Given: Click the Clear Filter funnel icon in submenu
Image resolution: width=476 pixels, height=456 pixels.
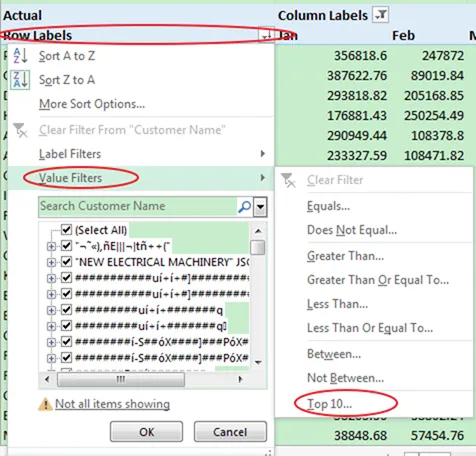Looking at the screenshot, I should click(288, 180).
